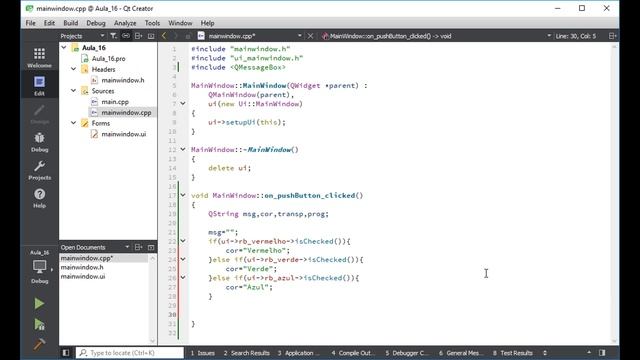Open the Projects mode wrench icon
Screen dimensions: 640x360
click(40, 170)
